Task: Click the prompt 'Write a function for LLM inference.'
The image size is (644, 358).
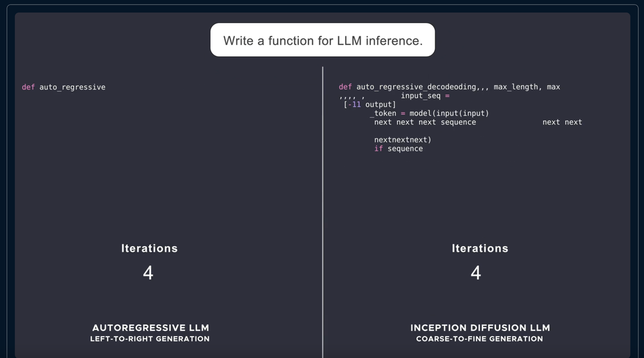Action: (x=323, y=40)
